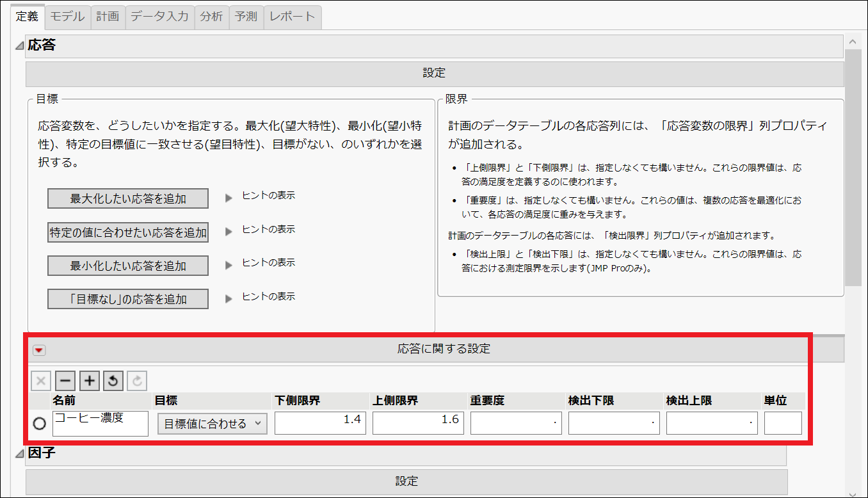868x498 pixels.
Task: Click the add response row icon (plus)
Action: point(89,380)
